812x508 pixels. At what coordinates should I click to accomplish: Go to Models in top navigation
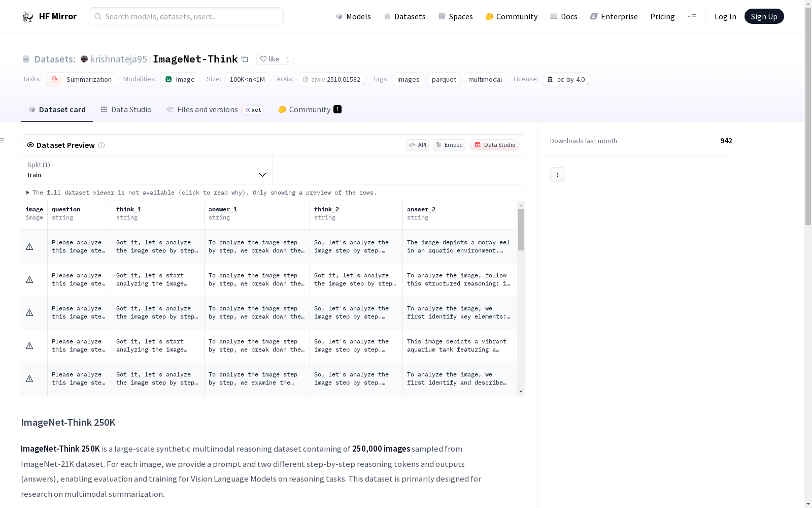click(x=353, y=17)
